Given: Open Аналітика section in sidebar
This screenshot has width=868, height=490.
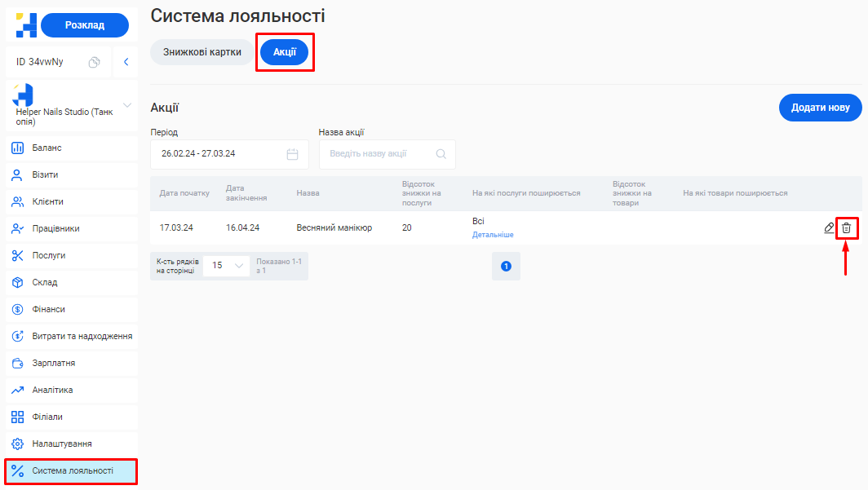Looking at the screenshot, I should 52,390.
